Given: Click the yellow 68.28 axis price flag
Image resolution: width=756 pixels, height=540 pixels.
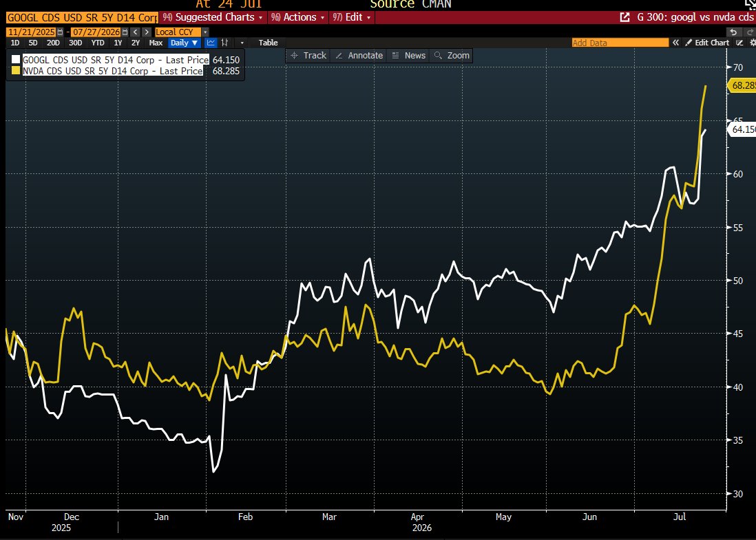Looking at the screenshot, I should tap(742, 85).
